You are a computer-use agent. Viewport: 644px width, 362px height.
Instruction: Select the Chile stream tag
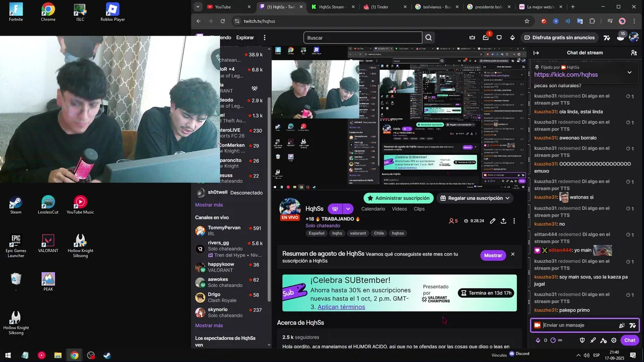[x=379, y=233]
